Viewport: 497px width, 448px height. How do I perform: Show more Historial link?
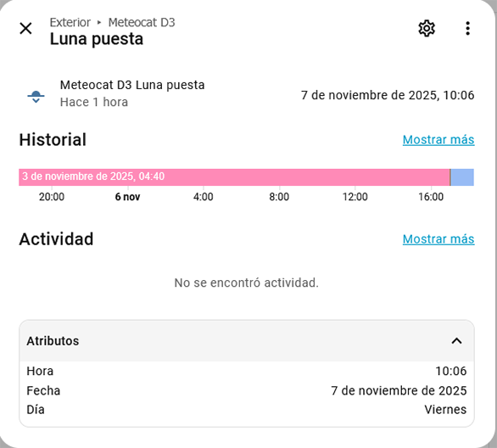click(438, 139)
